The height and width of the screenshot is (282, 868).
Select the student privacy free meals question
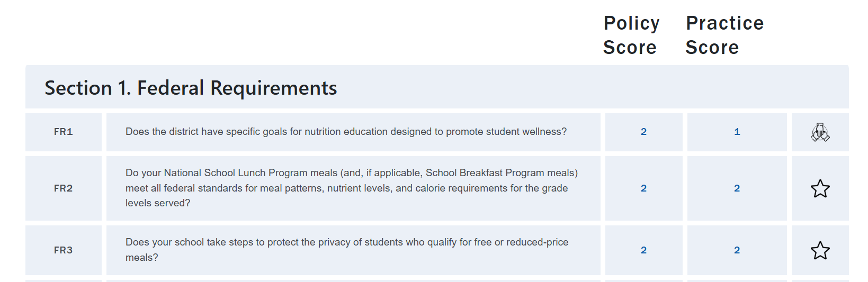pyautogui.click(x=347, y=250)
